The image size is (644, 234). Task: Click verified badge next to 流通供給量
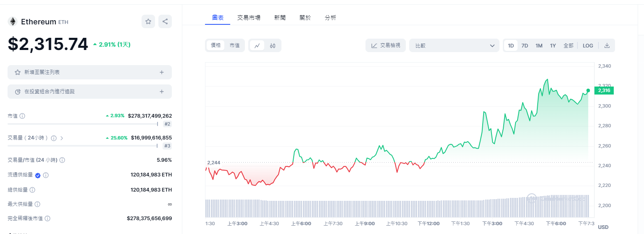[38, 175]
